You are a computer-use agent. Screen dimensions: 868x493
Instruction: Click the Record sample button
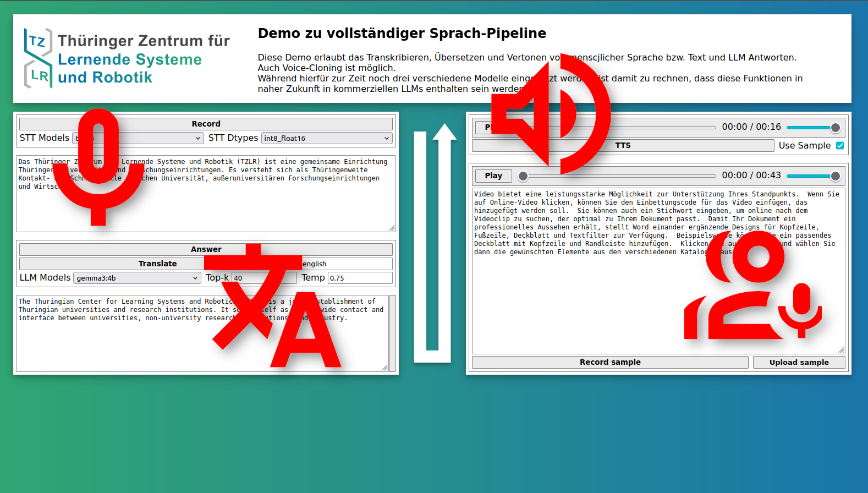pyautogui.click(x=609, y=362)
